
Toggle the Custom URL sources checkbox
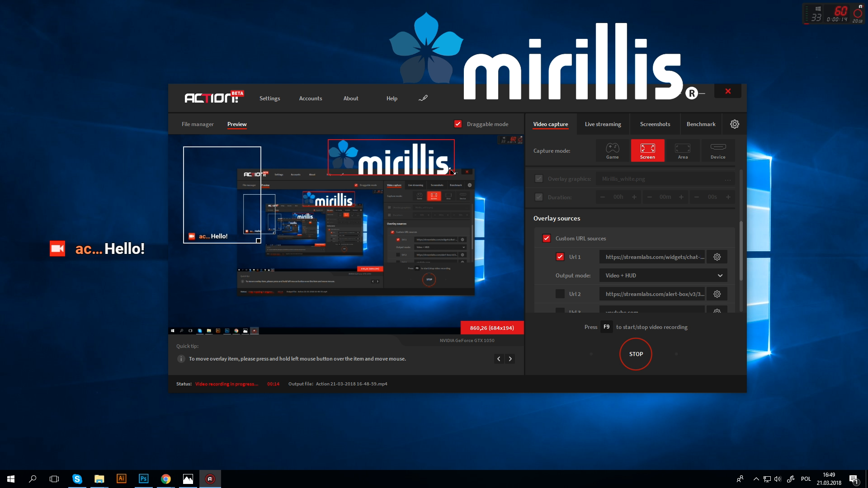[546, 238]
